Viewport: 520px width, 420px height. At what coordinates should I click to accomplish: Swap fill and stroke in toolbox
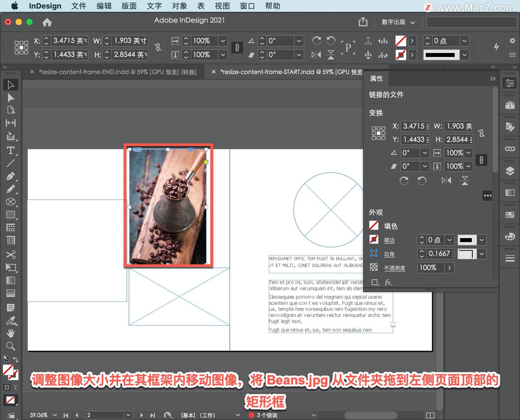point(15,360)
